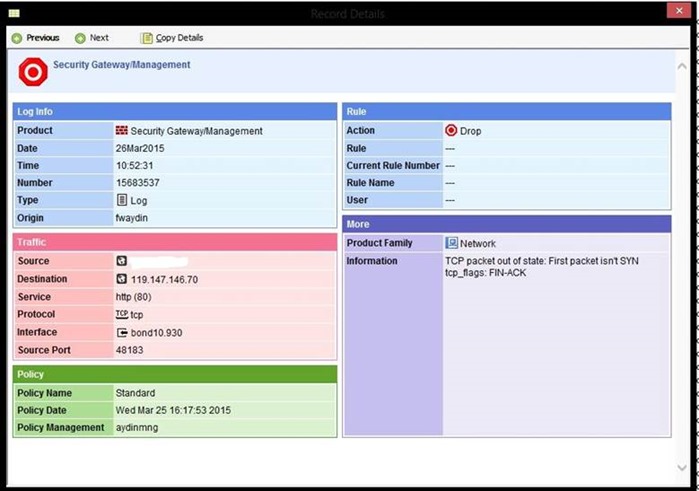Click the scrollbar down arrow

[x=682, y=467]
